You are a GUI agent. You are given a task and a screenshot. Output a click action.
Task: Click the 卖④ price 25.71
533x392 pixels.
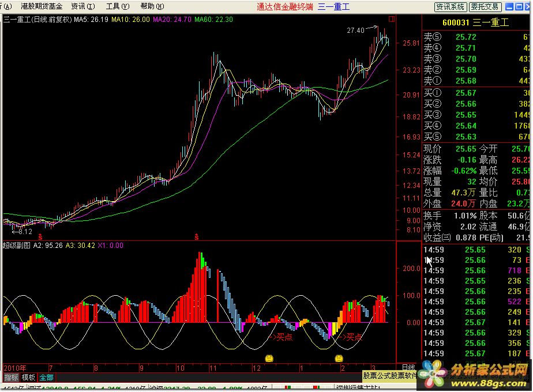466,48
